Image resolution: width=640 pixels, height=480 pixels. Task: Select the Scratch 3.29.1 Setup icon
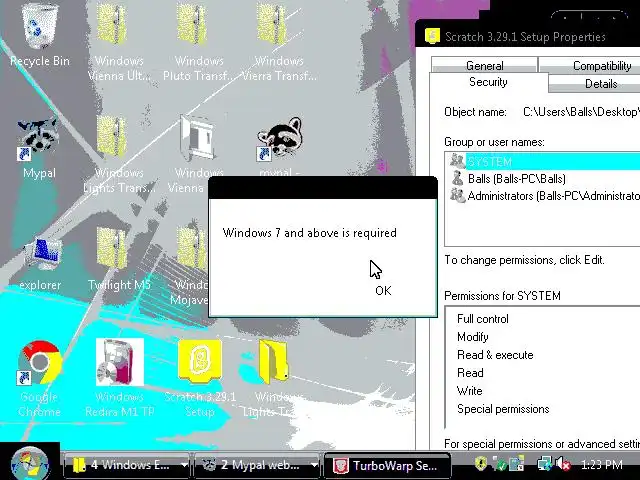pos(200,361)
